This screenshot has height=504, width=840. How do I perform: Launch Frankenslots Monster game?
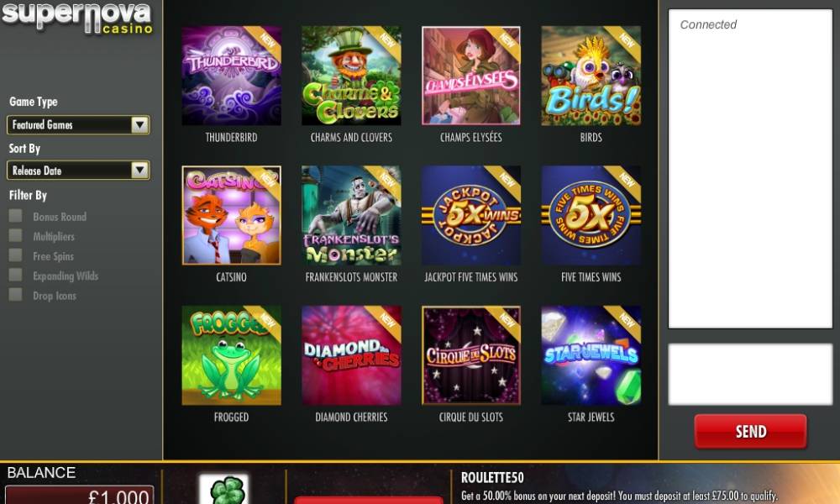[x=351, y=215]
